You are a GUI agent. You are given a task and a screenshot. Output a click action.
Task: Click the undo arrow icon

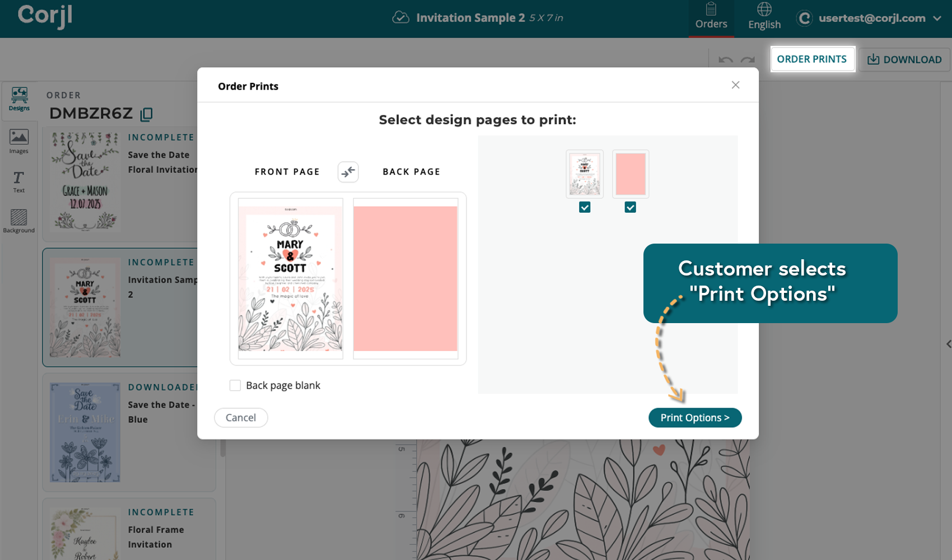click(x=725, y=60)
